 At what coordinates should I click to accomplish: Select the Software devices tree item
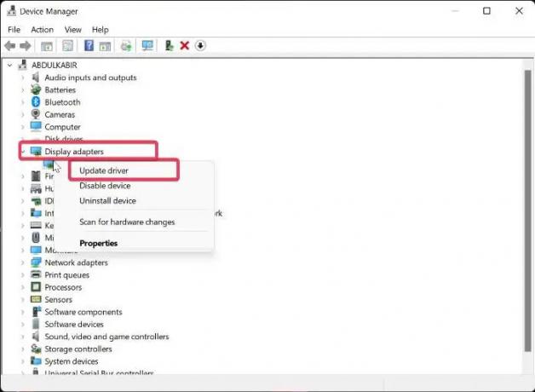click(74, 324)
